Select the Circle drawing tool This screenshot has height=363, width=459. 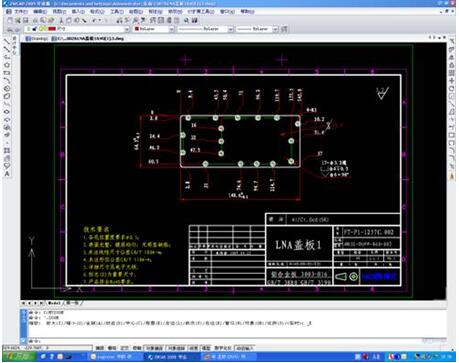[x=6, y=89]
